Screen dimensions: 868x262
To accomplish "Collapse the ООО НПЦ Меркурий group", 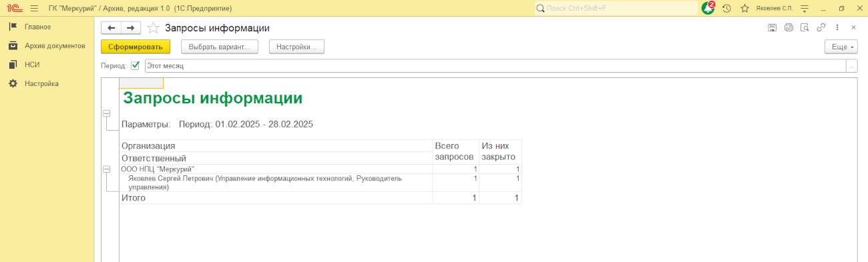I will pos(106,169).
